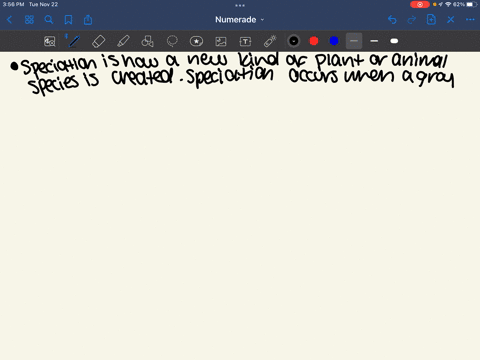Choose the thickest stroke width

click(394, 41)
